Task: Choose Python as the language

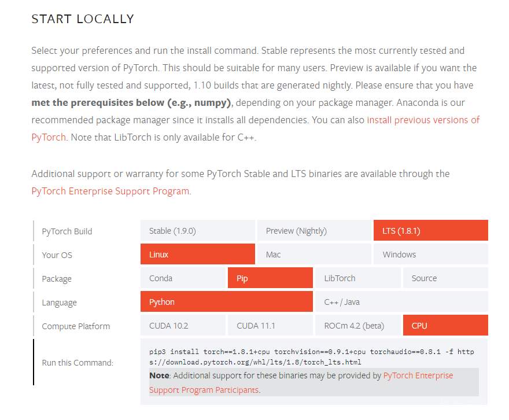Action: [226, 302]
